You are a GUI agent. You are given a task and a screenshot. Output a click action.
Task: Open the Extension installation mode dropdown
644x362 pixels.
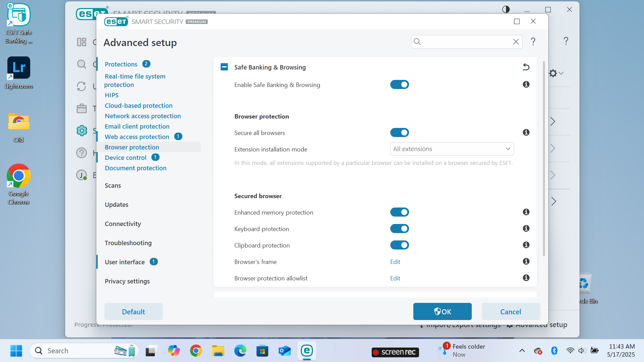pos(452,149)
